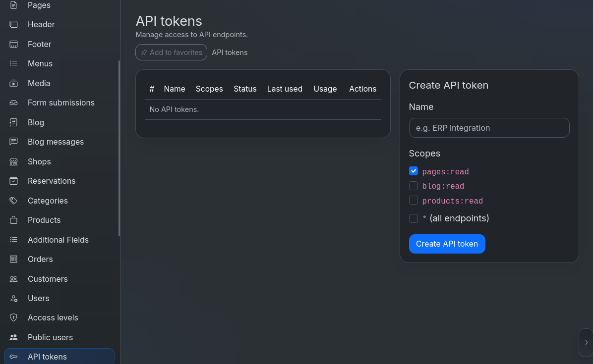Click the Users gear-person icon
The width and height of the screenshot is (593, 364).
[x=13, y=298]
